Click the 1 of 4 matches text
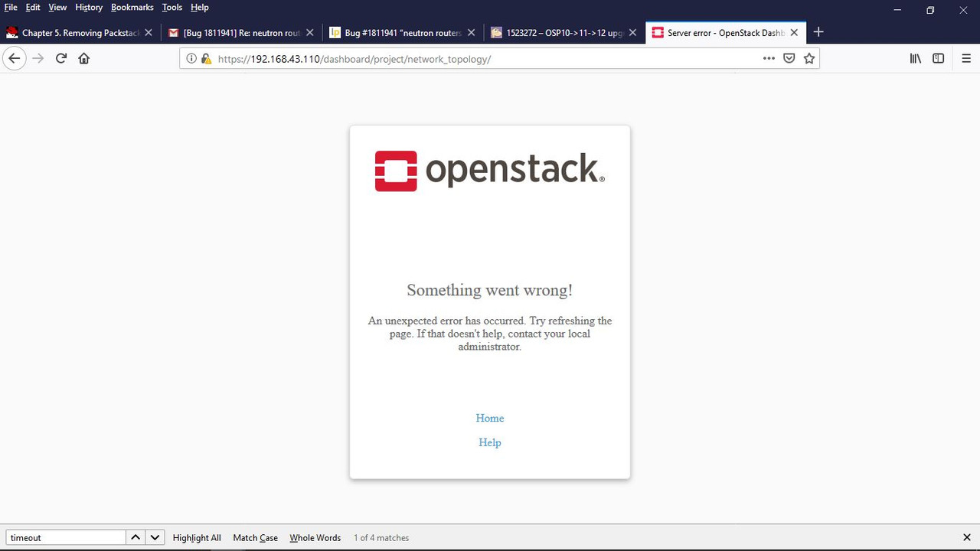The width and height of the screenshot is (980, 551). click(381, 538)
